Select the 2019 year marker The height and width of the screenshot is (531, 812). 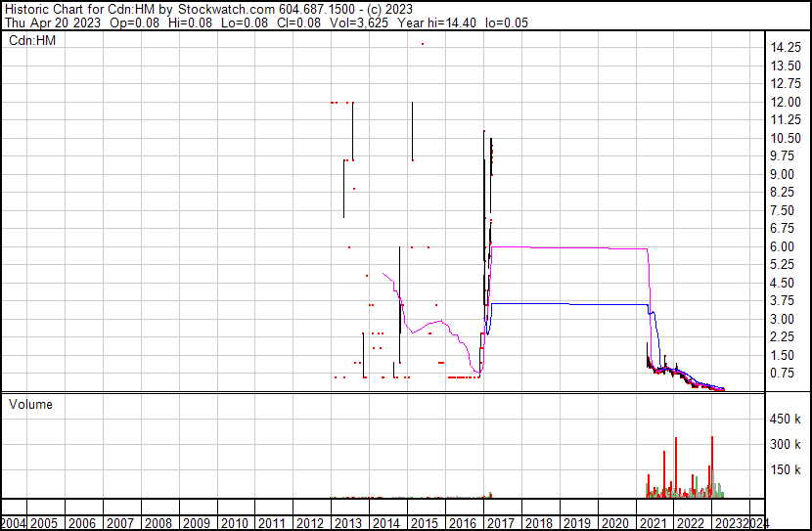tap(576, 523)
